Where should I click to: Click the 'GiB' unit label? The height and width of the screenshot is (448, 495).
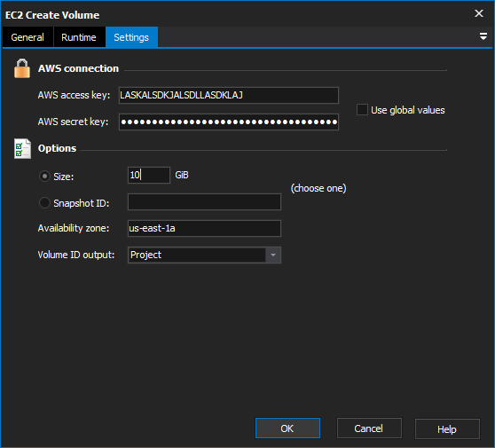coord(182,175)
